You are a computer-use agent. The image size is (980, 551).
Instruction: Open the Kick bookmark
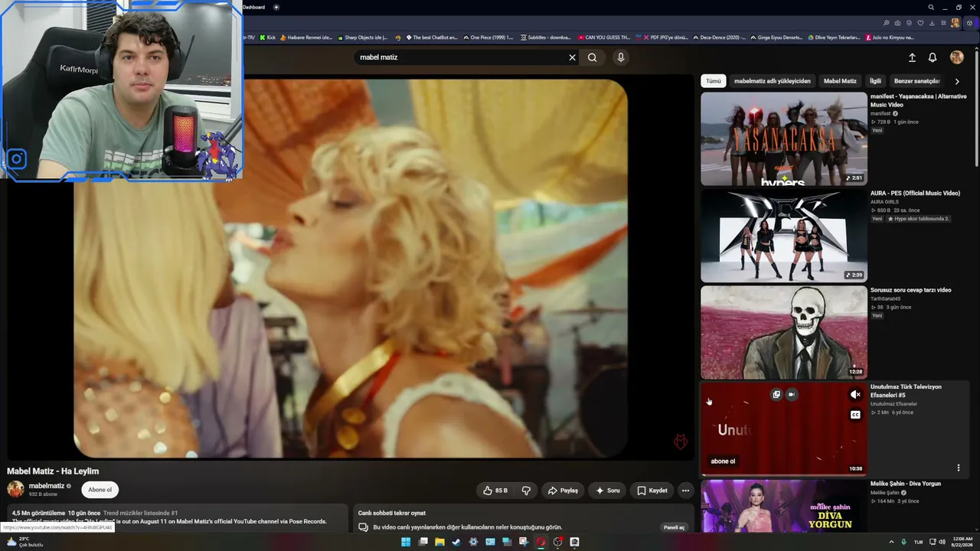pyautogui.click(x=268, y=37)
